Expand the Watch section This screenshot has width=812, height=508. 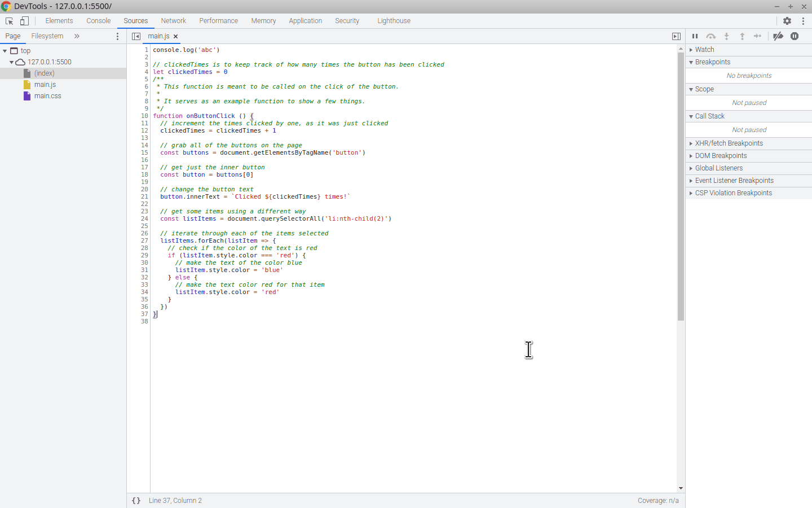704,50
